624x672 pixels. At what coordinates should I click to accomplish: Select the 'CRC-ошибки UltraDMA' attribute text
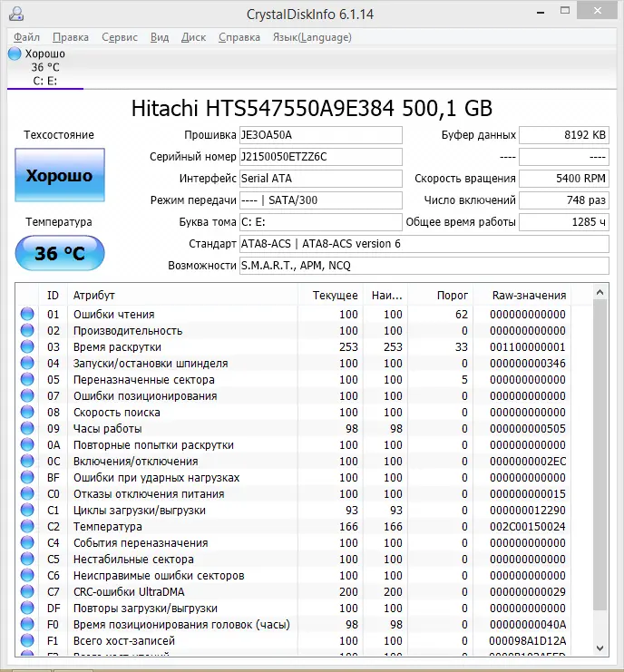click(129, 592)
